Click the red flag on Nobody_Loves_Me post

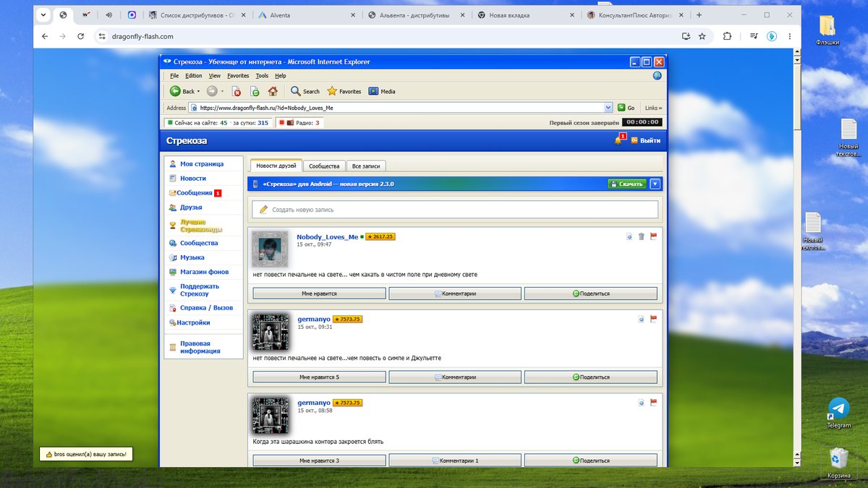(653, 236)
